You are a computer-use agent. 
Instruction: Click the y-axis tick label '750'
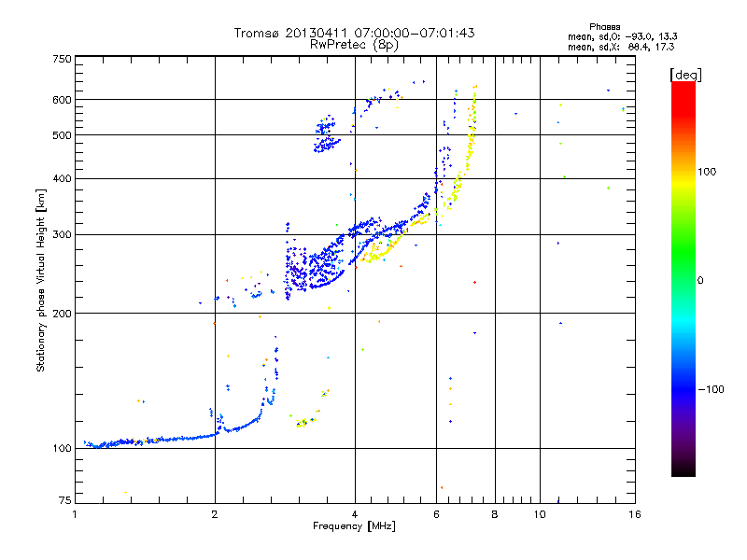[62, 59]
